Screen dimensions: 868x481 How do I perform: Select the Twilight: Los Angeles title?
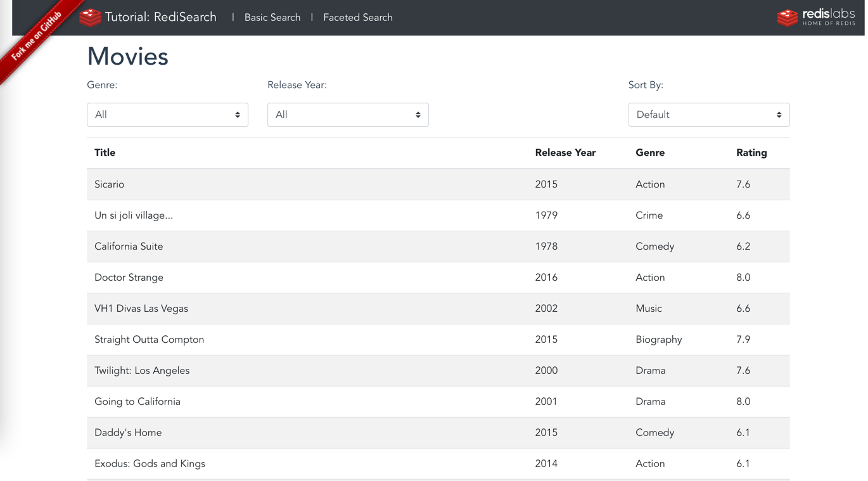click(x=142, y=371)
